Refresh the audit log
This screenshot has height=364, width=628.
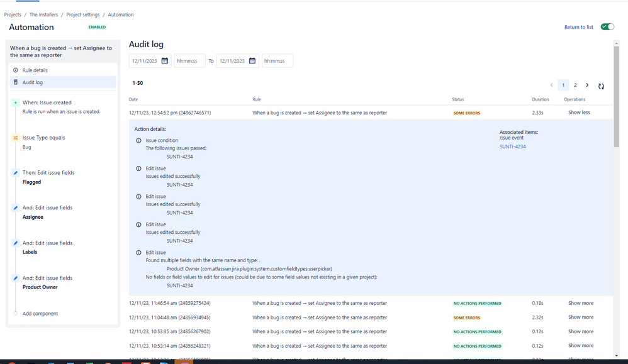(601, 86)
